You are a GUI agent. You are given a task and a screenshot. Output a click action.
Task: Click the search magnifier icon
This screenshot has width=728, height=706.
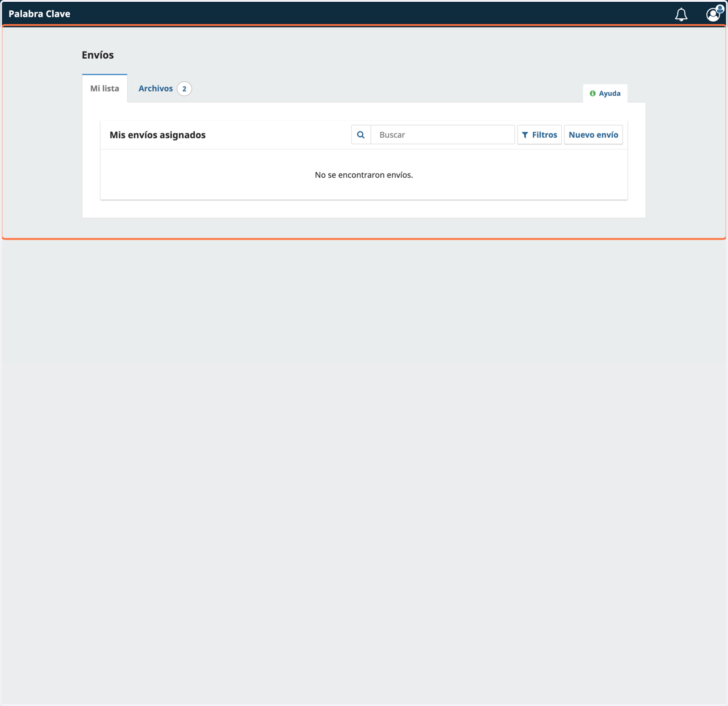pos(361,135)
